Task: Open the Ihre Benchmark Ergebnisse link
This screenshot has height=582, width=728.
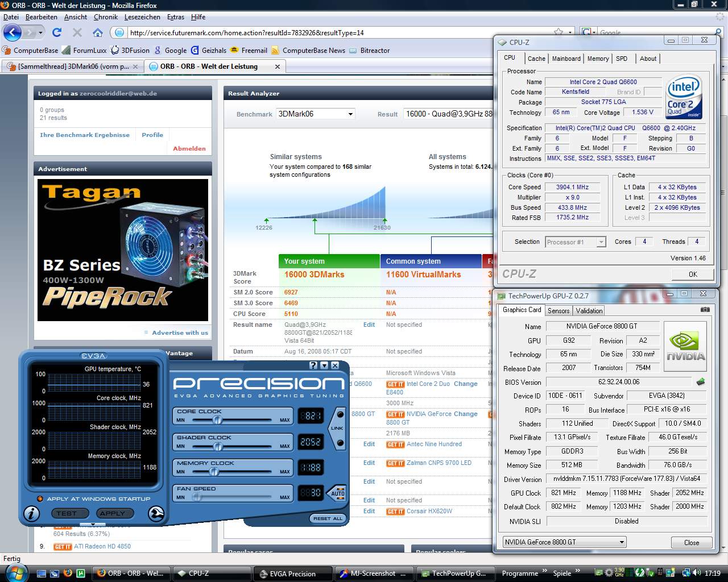Action: click(x=85, y=135)
